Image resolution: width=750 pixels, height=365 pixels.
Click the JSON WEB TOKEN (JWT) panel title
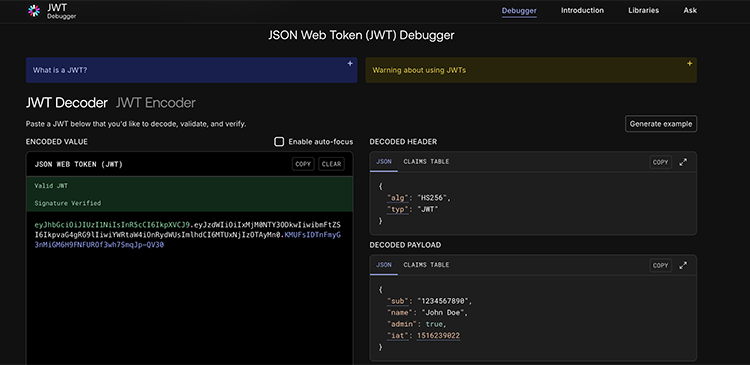pyautogui.click(x=78, y=164)
